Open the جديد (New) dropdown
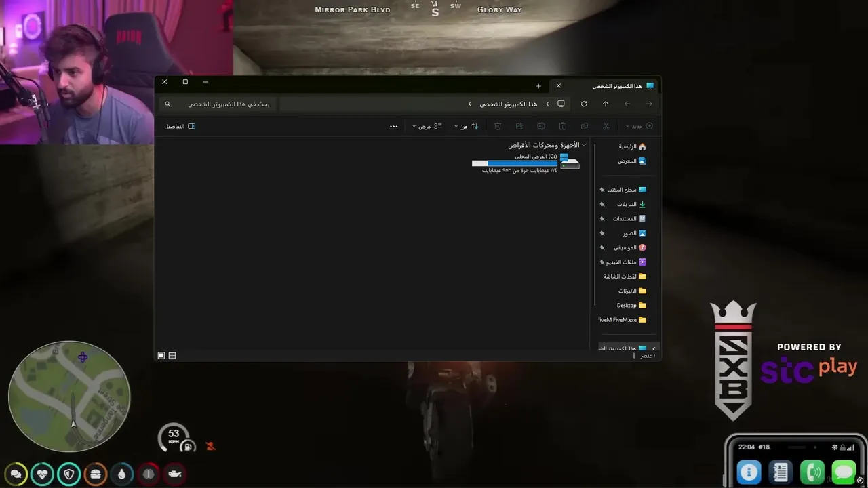868x488 pixels. click(639, 126)
